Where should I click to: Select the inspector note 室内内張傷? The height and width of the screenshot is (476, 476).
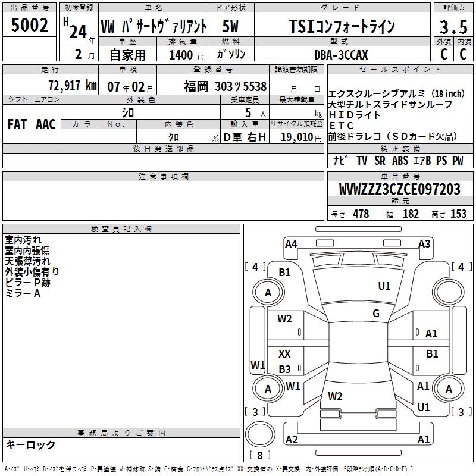coord(27,250)
